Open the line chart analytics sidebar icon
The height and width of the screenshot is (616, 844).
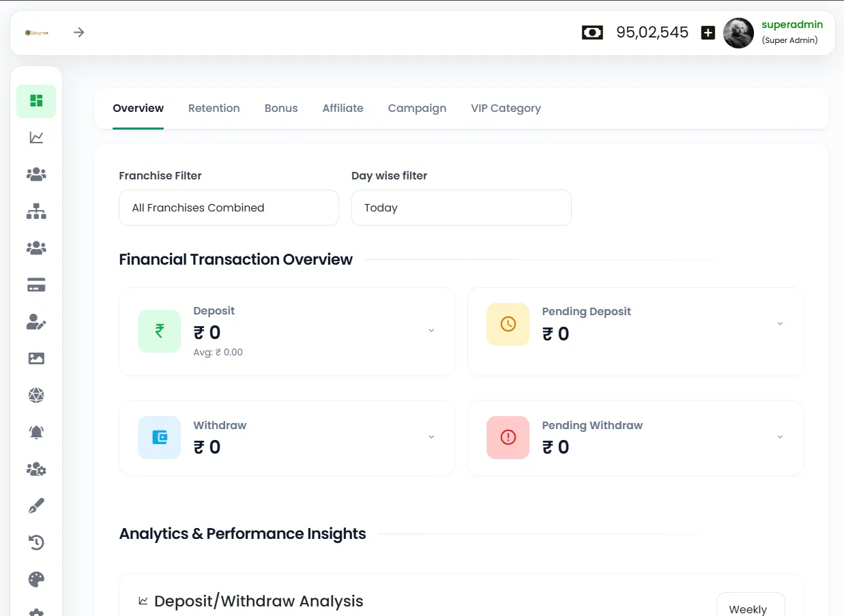click(36, 138)
